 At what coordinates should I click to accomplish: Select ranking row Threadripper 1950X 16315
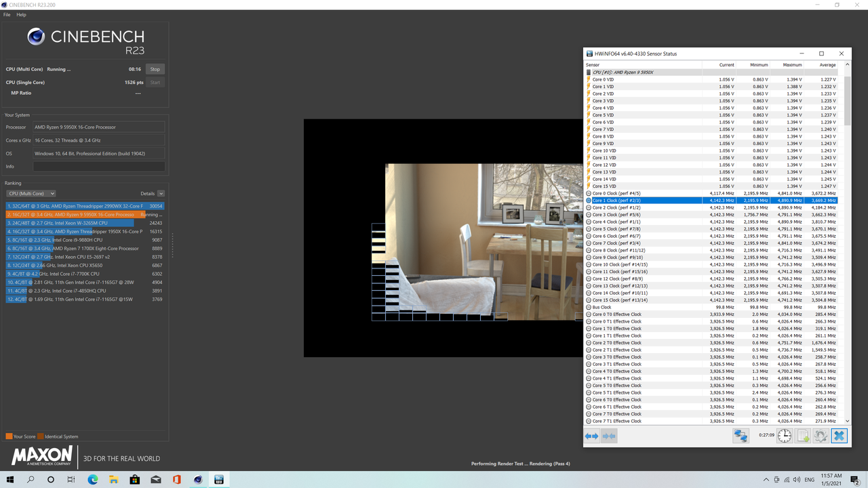(85, 231)
